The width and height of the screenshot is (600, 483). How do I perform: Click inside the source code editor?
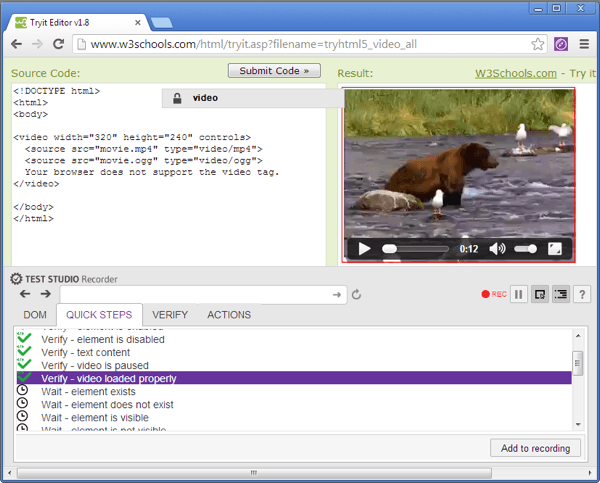pyautogui.click(x=168, y=175)
